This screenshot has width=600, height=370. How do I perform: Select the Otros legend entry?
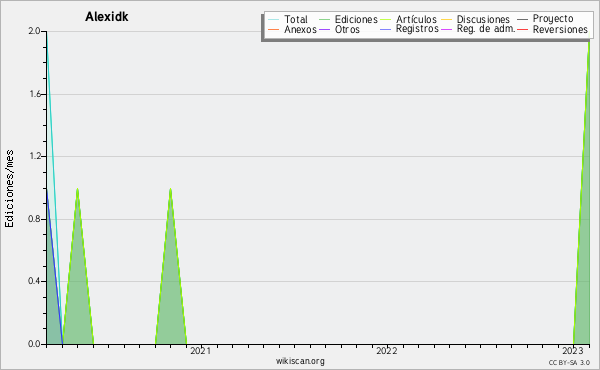(347, 29)
